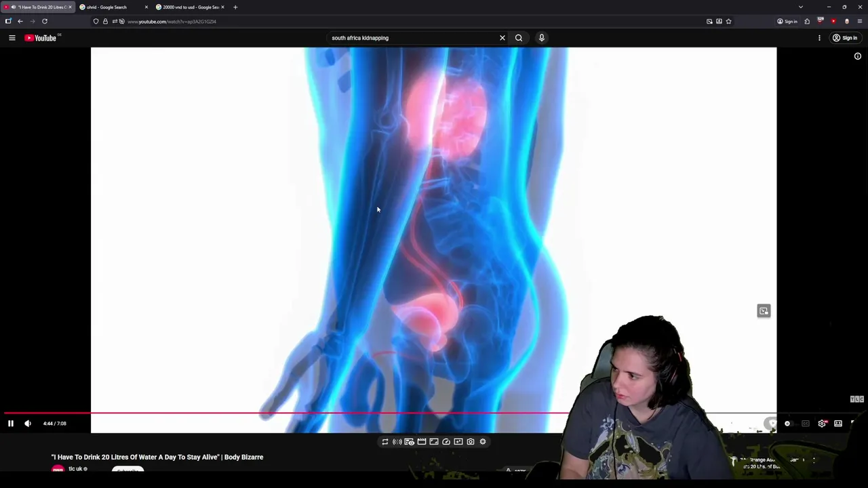
Task: Open the red-badged extension with counter
Action: [x=821, y=22]
